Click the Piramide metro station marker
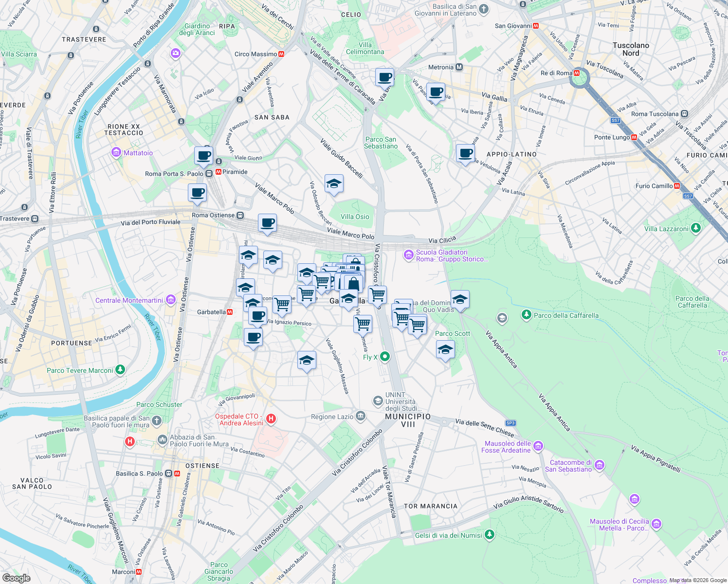 tap(218, 171)
